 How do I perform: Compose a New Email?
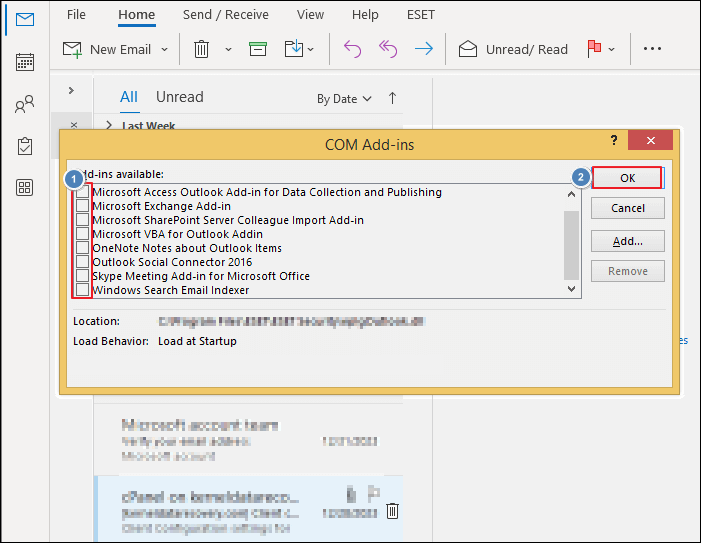[107, 49]
